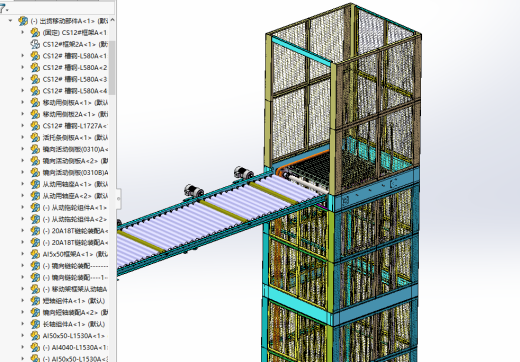
Task: Expand the (固定) CS12#框架A node
Action: (23, 32)
